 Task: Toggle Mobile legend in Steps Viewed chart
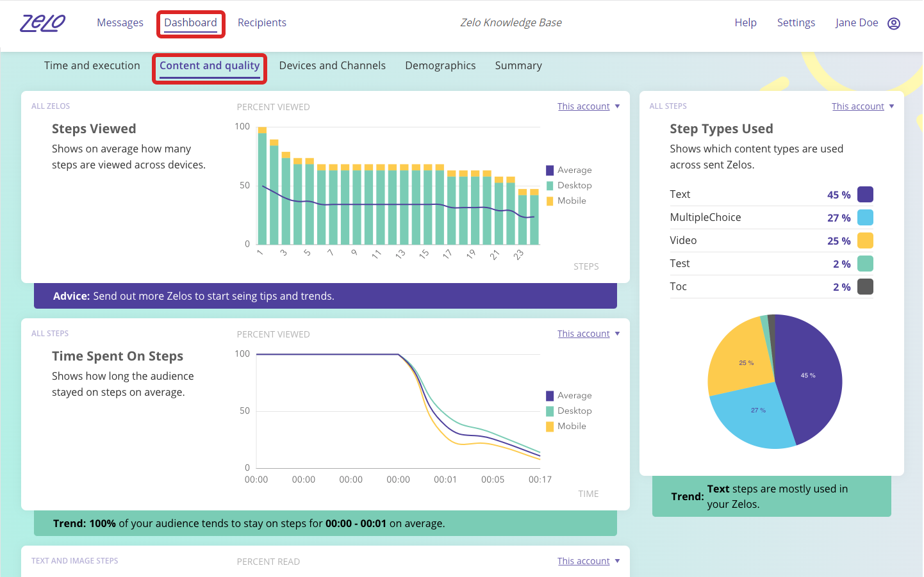[x=566, y=201]
